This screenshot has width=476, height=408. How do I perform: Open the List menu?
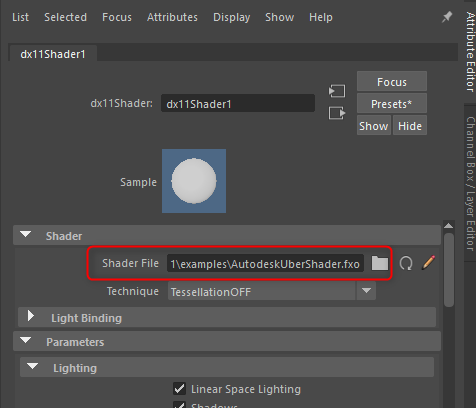(20, 17)
